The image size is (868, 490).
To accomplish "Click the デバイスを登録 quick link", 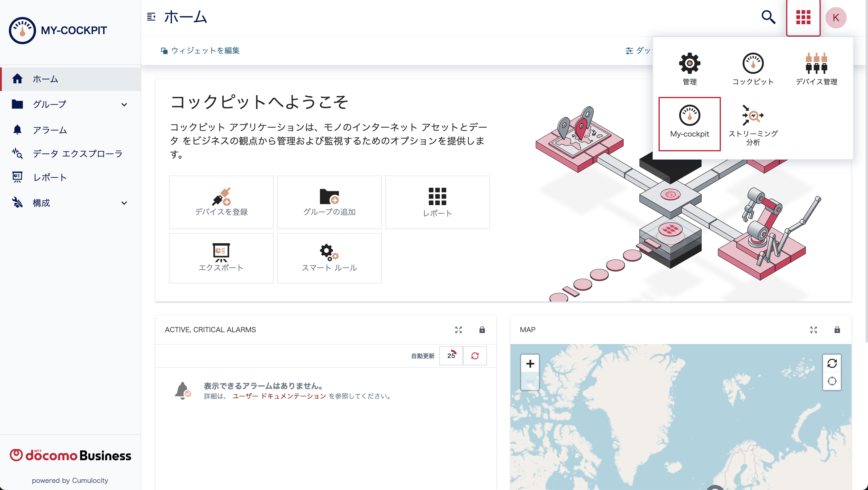I will pos(221,202).
